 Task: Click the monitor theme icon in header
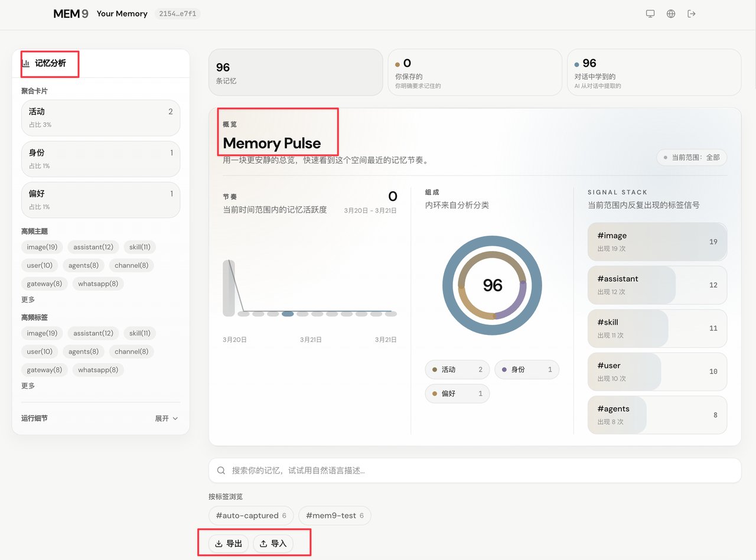point(650,14)
